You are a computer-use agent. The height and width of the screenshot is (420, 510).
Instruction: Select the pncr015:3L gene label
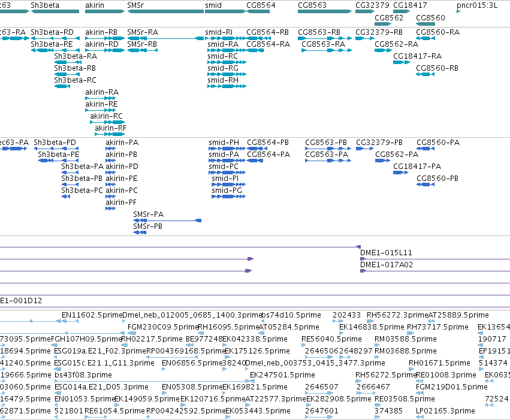coord(477,5)
